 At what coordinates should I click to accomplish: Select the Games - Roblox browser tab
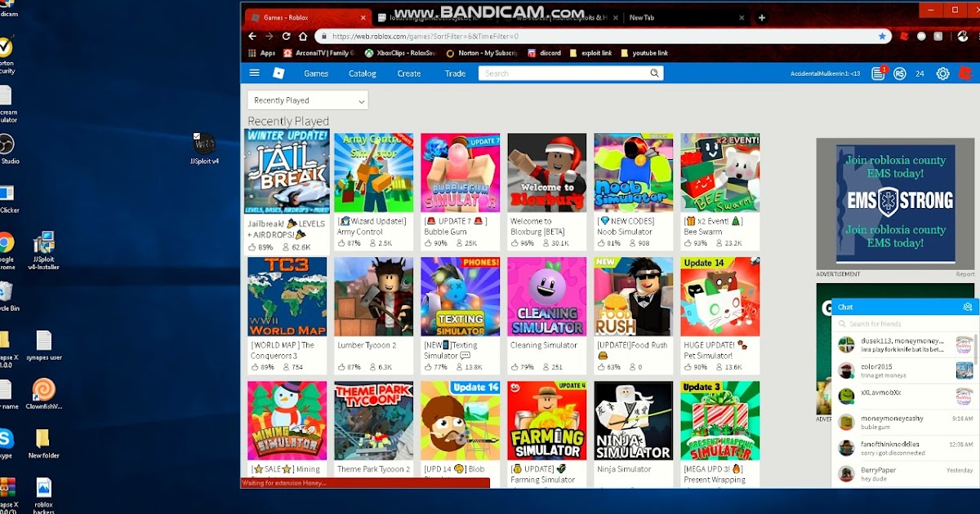(x=309, y=17)
